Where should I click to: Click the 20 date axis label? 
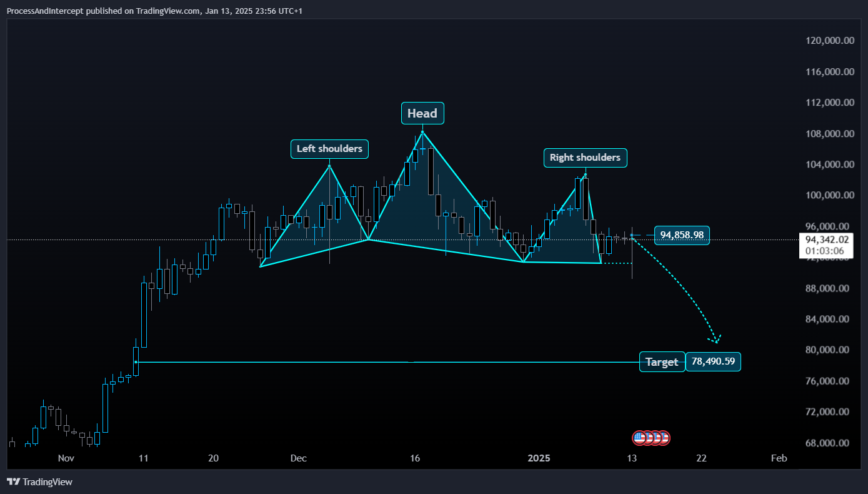(x=213, y=458)
